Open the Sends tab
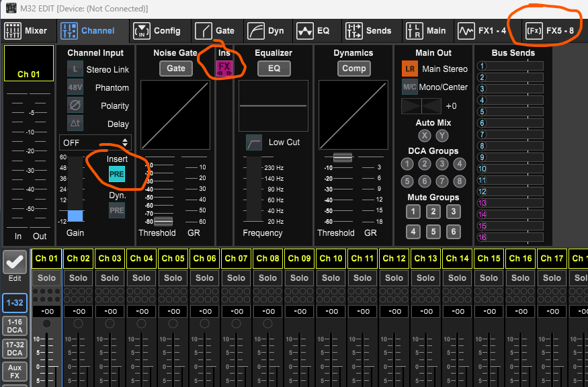 coord(368,30)
